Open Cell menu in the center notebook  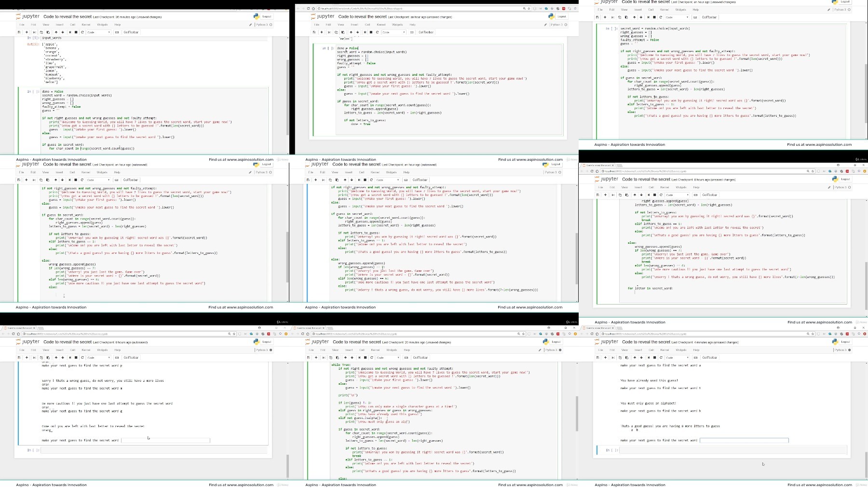[362, 172]
